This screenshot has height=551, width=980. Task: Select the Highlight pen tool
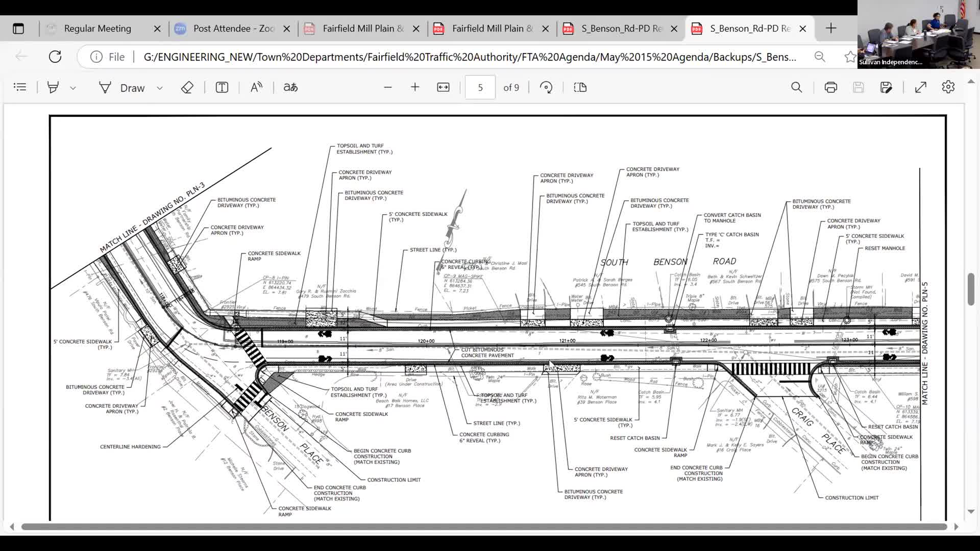pyautogui.click(x=53, y=87)
